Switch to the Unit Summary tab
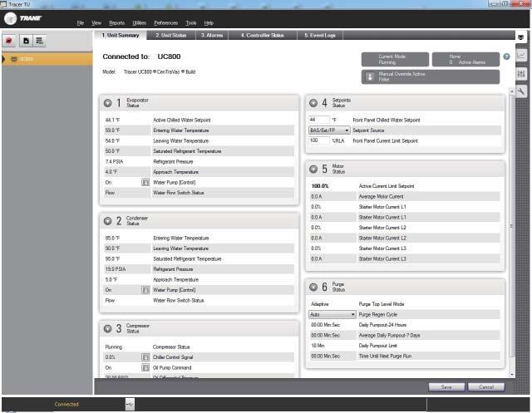This screenshot has width=532, height=413. 120,35
